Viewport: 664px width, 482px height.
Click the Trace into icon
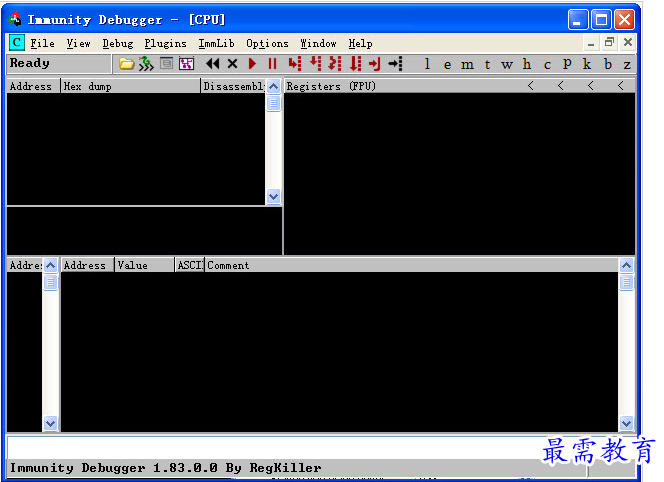point(335,64)
